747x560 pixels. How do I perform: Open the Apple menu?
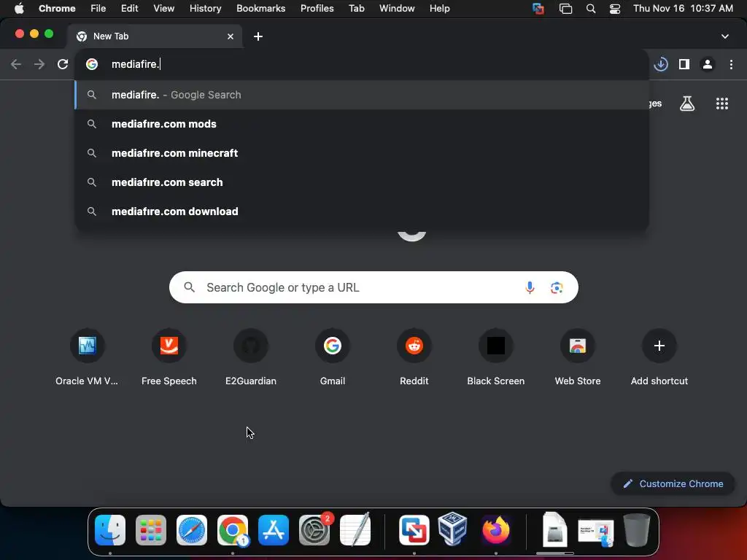click(x=19, y=9)
